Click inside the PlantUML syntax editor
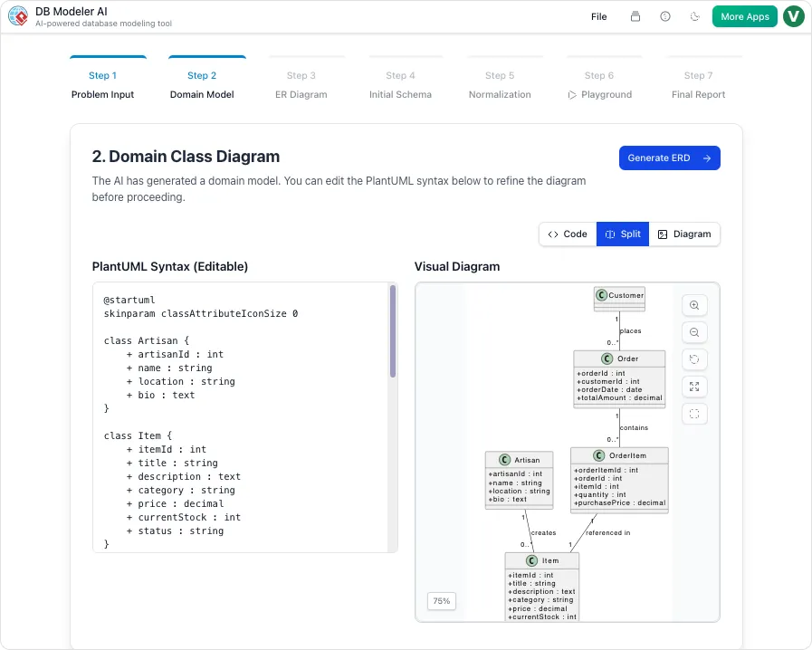812x650 pixels. click(240, 416)
